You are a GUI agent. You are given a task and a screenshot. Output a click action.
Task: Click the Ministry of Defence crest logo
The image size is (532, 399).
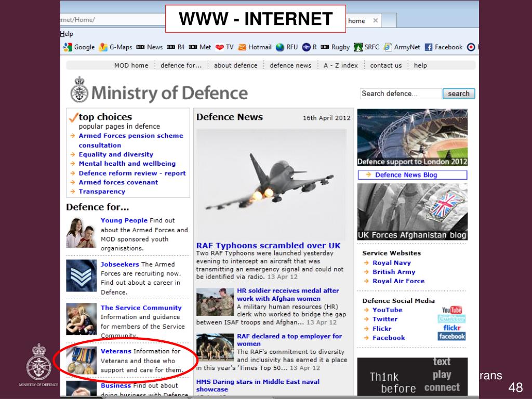[x=79, y=89]
